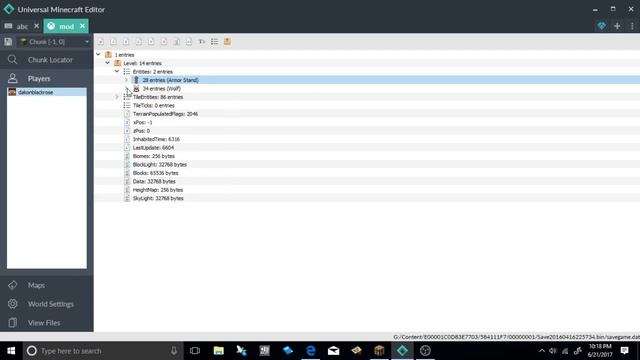640x360 pixels.
Task: Click the volume icon in system tray
Action: [553, 351]
